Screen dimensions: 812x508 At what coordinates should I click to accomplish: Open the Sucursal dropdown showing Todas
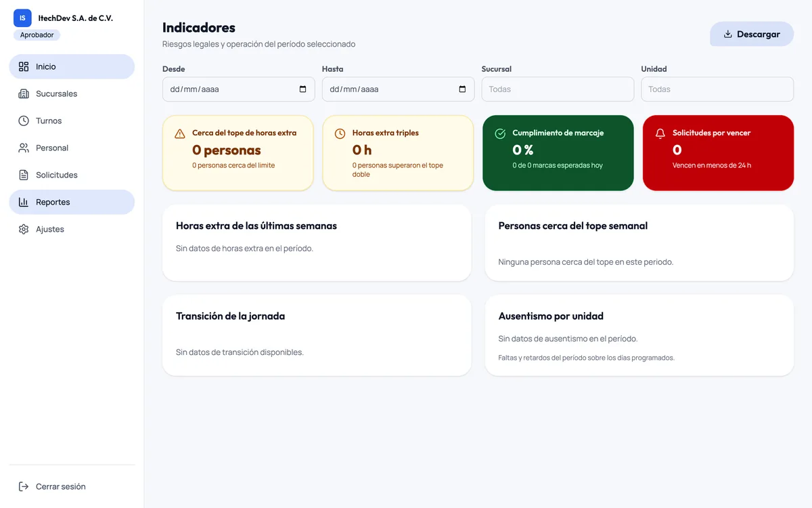558,89
